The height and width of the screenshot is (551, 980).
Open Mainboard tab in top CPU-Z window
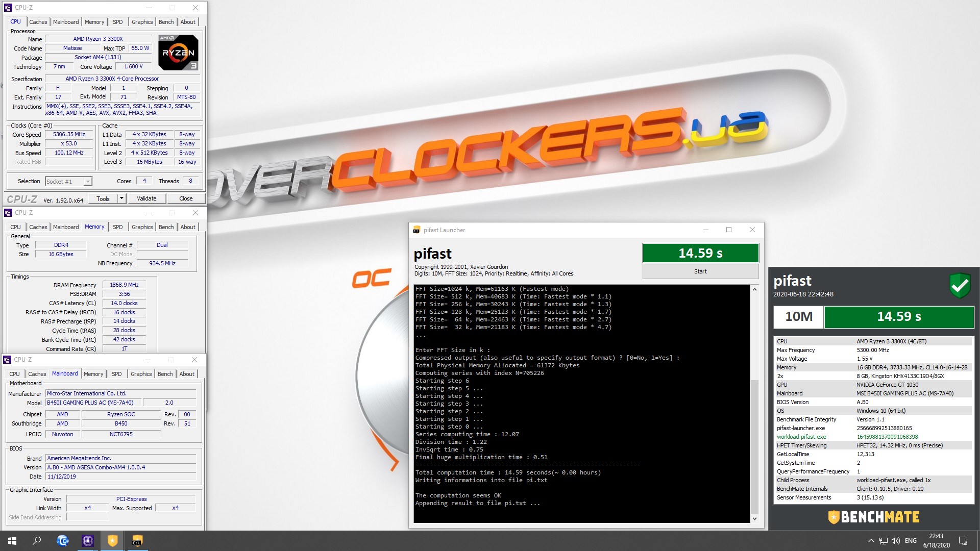click(x=66, y=22)
